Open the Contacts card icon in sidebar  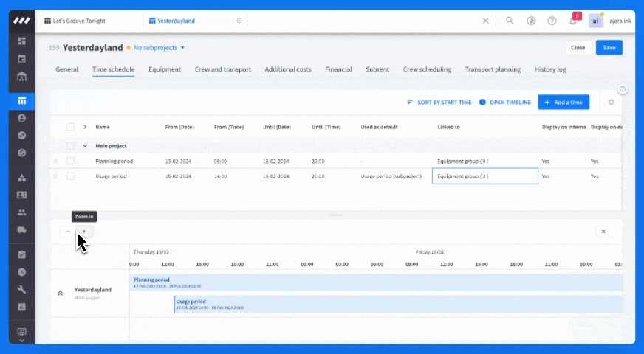pyautogui.click(x=21, y=195)
